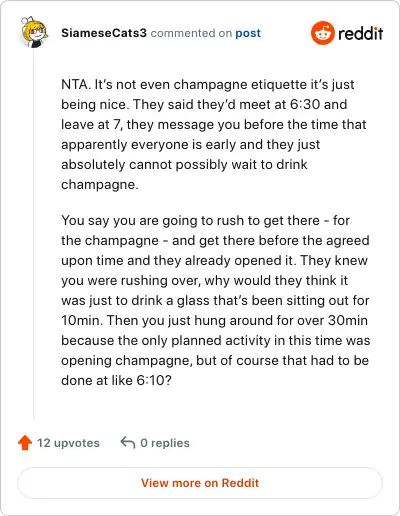Click the line "You say you are going"
400x516 pixels.
[x=206, y=221]
